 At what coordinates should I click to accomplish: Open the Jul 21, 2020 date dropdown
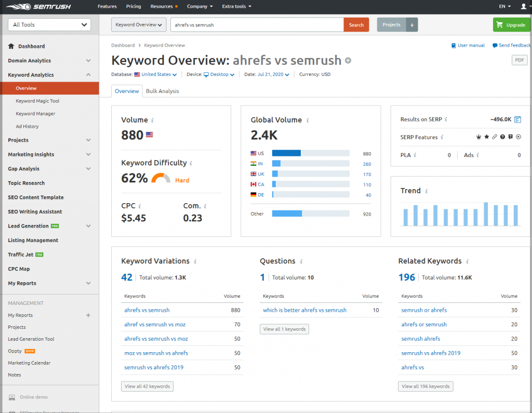point(273,74)
